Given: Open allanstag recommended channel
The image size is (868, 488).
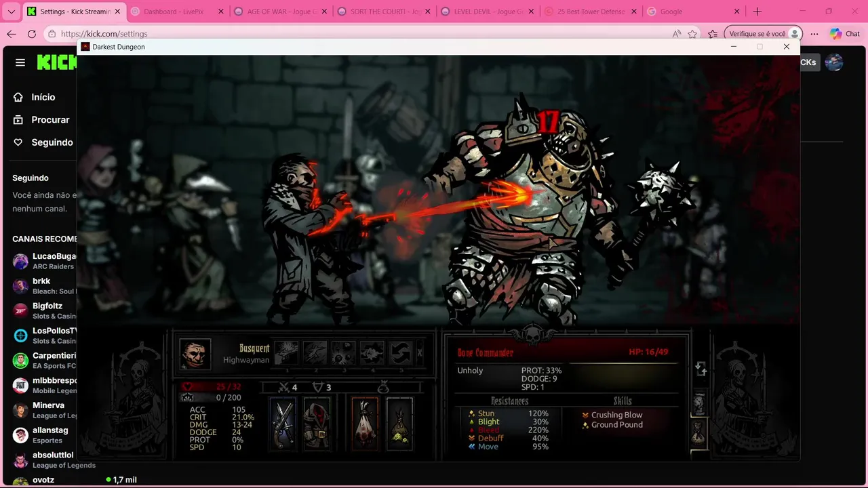Looking at the screenshot, I should (x=44, y=434).
